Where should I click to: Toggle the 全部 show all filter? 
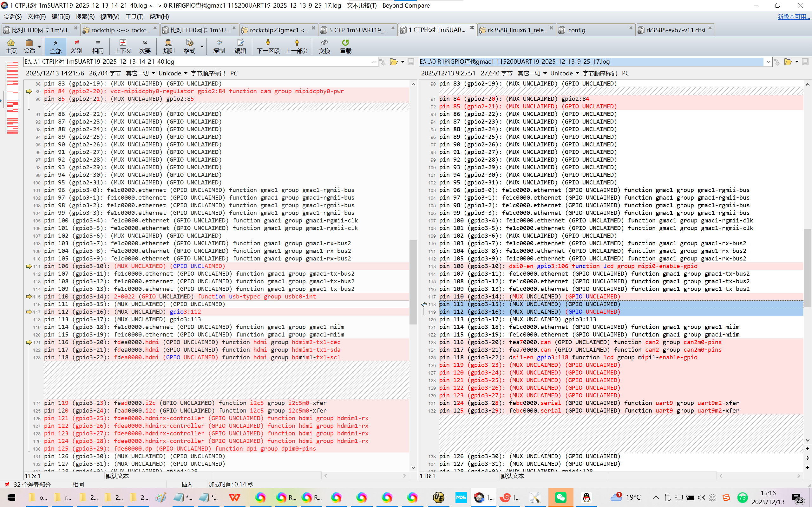56,46
